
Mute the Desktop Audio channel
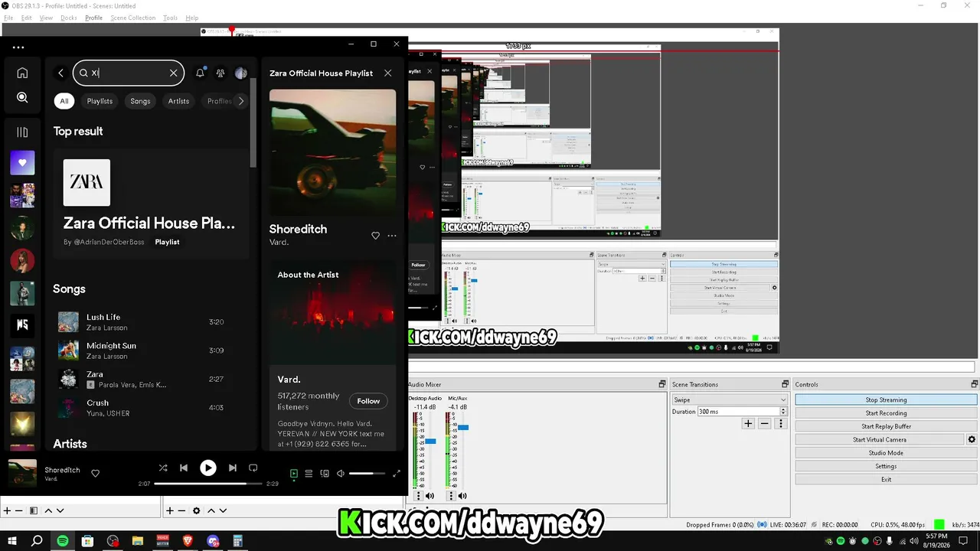point(430,496)
